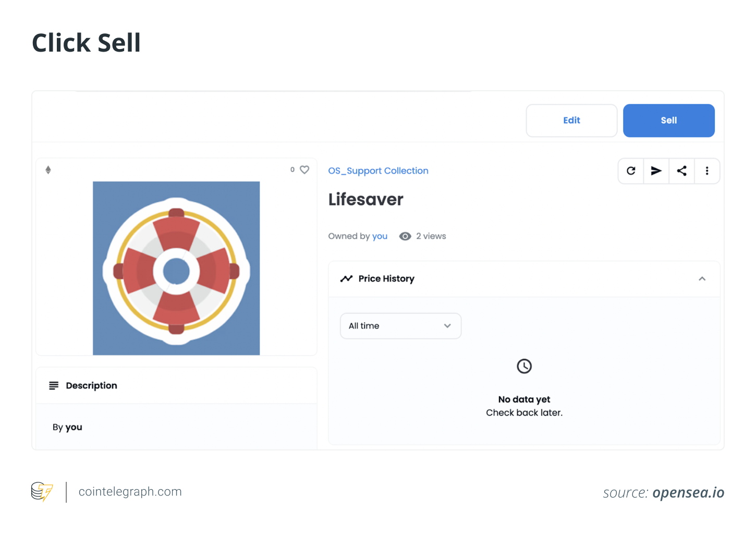The image size is (756, 534).
Task: Click the "Click Sell" heading
Action: tap(86, 43)
